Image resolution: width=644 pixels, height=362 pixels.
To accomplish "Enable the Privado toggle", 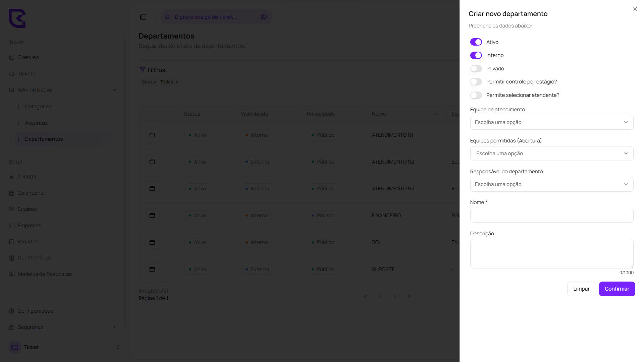I will [x=476, y=69].
